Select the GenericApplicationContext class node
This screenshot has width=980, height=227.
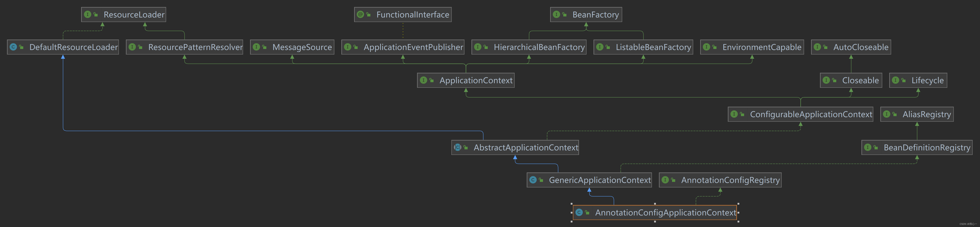(589, 180)
